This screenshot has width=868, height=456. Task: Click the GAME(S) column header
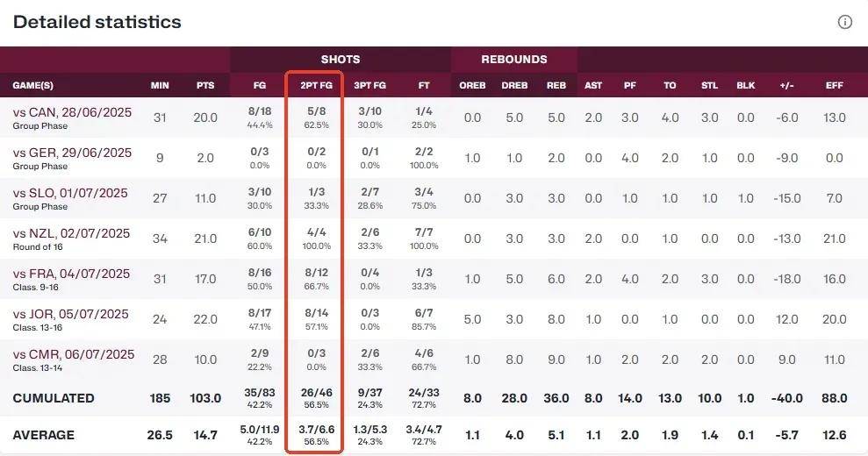pyautogui.click(x=33, y=86)
